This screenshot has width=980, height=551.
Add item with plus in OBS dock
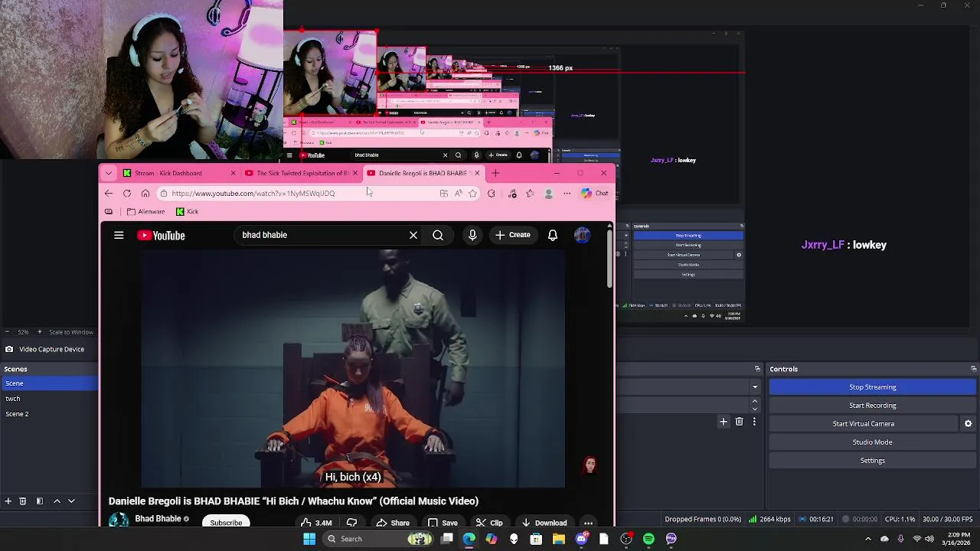point(724,422)
